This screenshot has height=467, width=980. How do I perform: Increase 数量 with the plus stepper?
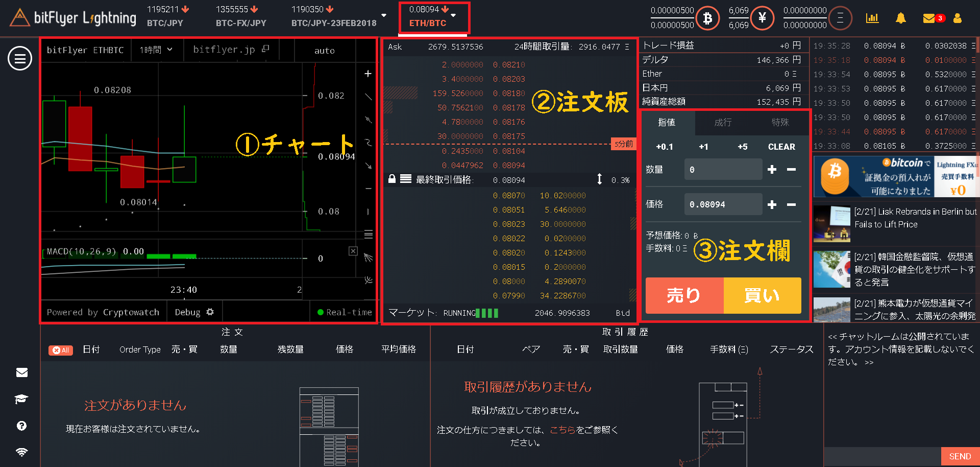pos(772,169)
